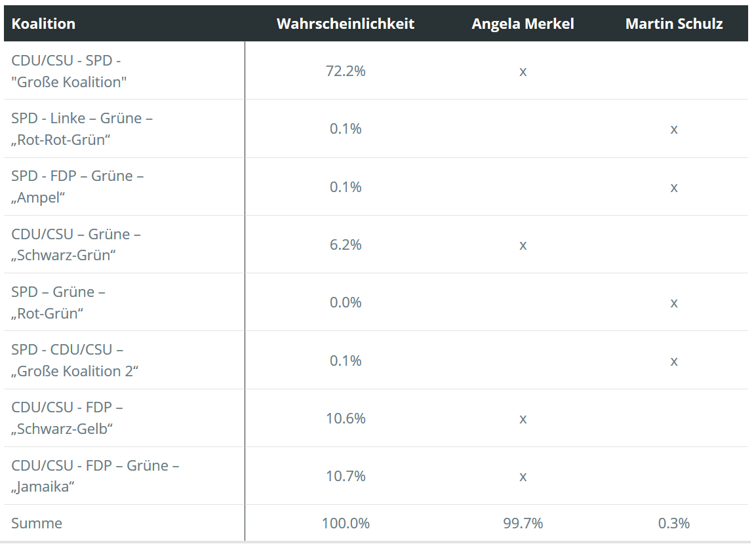Click the Martin Schulz column header
The image size is (756, 548).
click(674, 24)
